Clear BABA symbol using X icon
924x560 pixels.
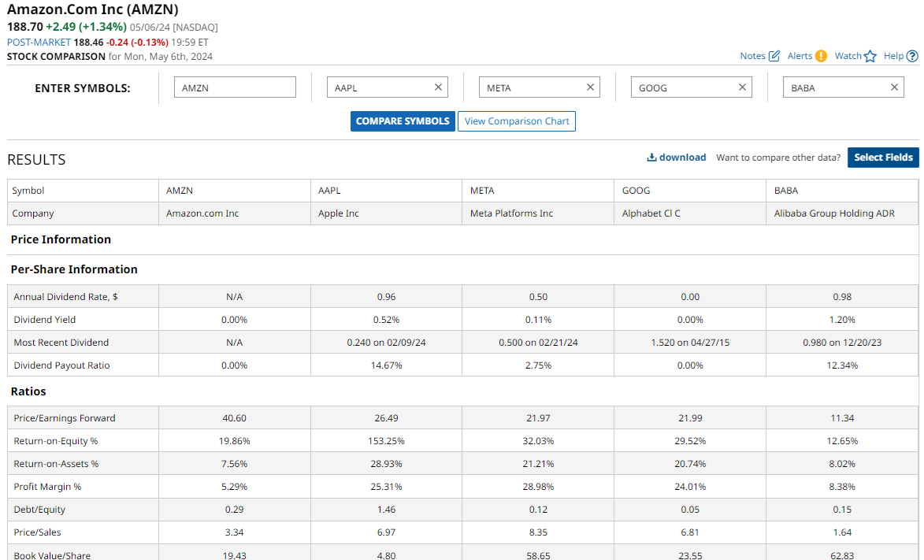tap(894, 87)
